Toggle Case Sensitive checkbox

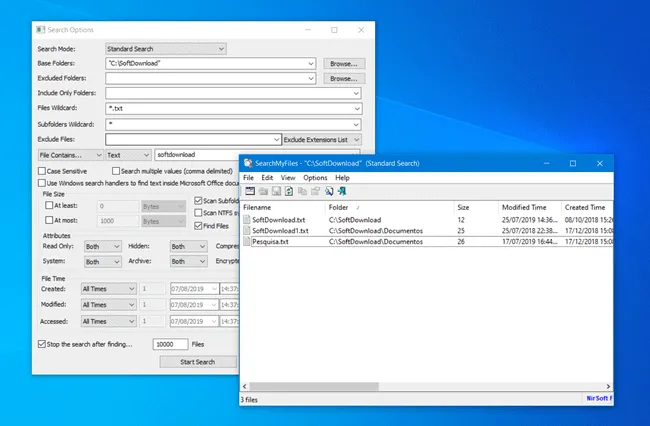42,171
